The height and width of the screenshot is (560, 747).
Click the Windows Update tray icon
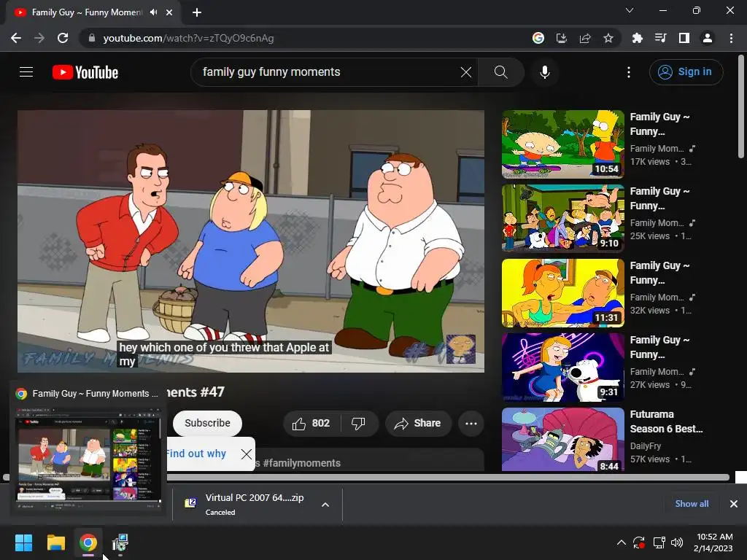click(639, 542)
